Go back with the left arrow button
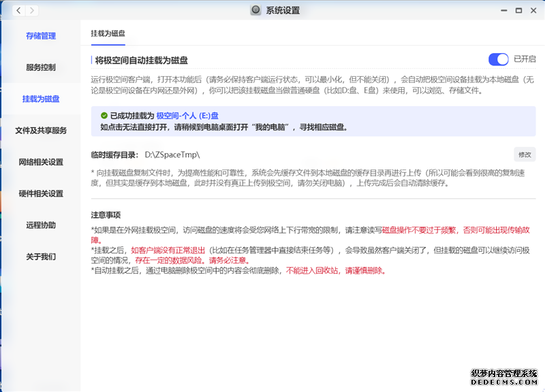The height and width of the screenshot is (392, 545). [19, 10]
